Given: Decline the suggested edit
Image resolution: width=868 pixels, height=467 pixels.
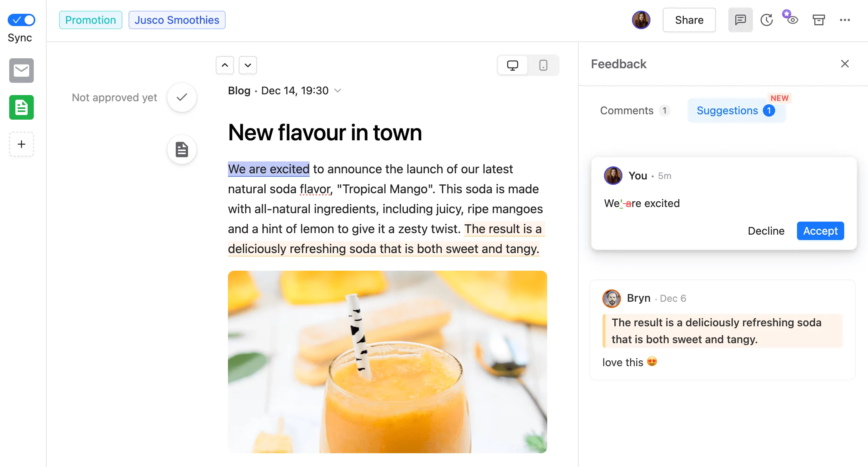Looking at the screenshot, I should tap(766, 231).
